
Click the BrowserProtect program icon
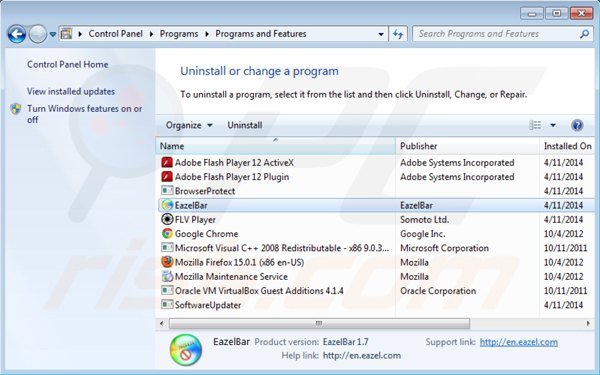point(167,191)
